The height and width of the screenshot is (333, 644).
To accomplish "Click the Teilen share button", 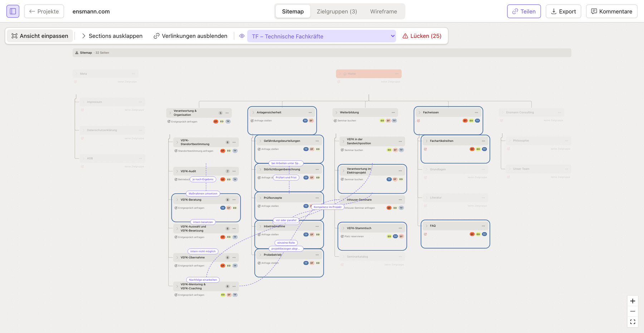I will tap(524, 11).
